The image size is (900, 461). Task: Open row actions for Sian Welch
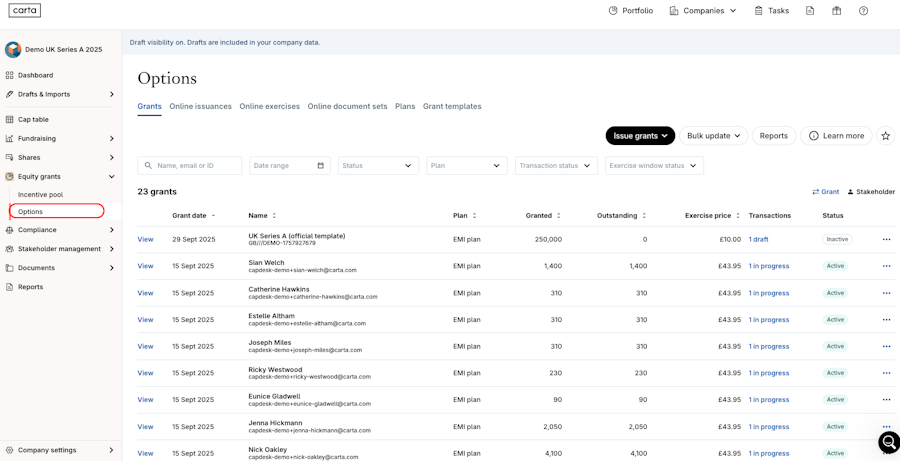(x=886, y=266)
